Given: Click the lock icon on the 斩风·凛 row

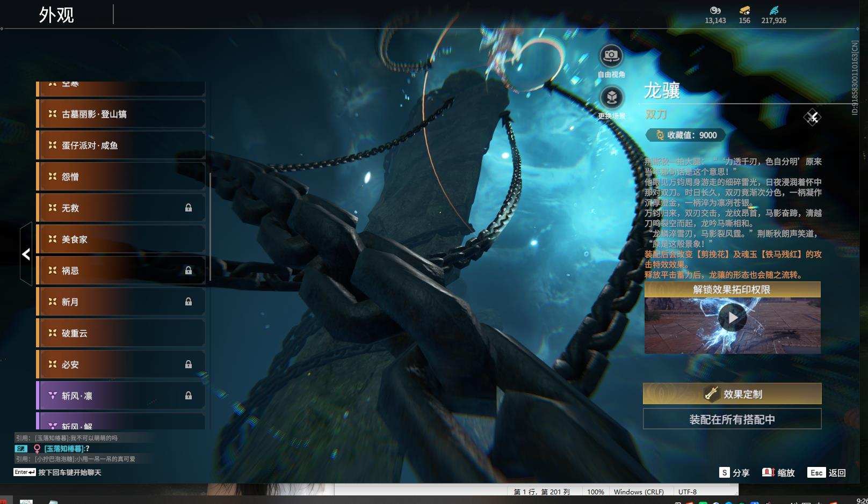Looking at the screenshot, I should coord(189,396).
